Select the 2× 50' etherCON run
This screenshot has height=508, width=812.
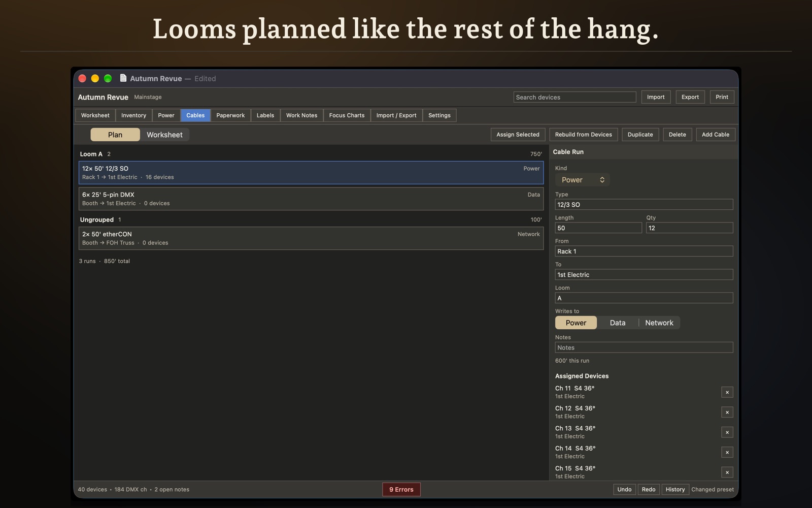tap(311, 238)
